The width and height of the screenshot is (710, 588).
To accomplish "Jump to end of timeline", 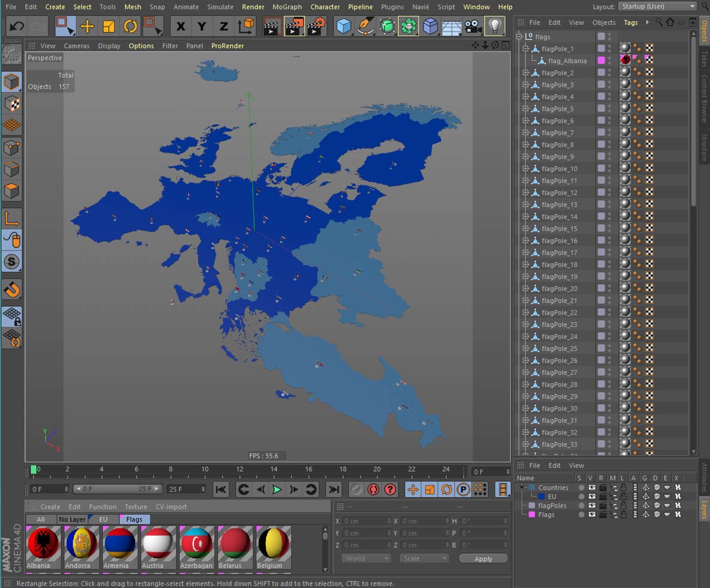I will (334, 489).
